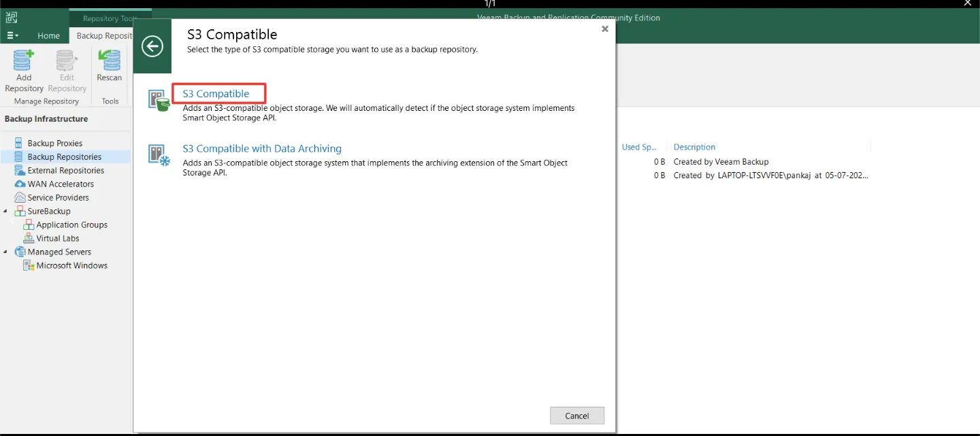Click the SureBackup icon
The height and width of the screenshot is (436, 980).
(x=19, y=211)
